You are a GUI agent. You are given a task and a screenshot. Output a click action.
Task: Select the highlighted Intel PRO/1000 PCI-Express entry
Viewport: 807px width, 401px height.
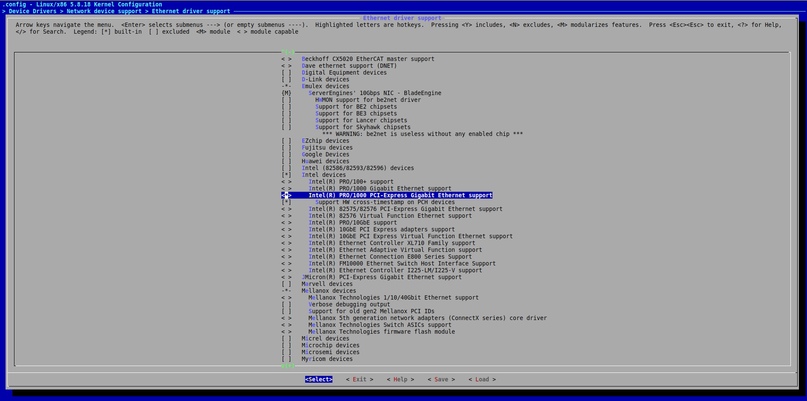pos(400,195)
